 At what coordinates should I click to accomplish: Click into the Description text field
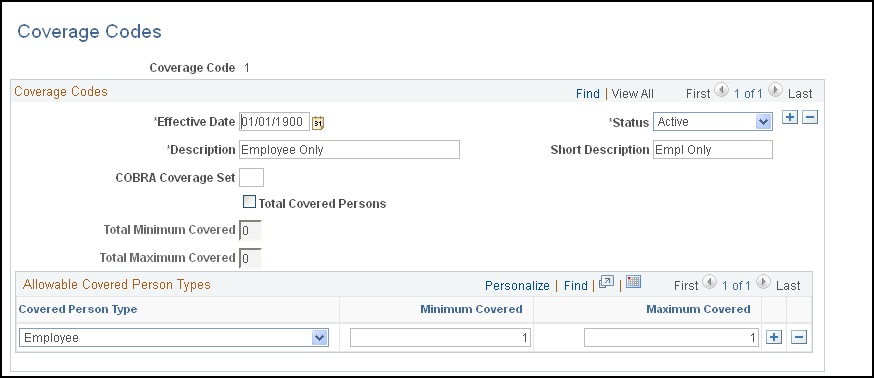349,149
